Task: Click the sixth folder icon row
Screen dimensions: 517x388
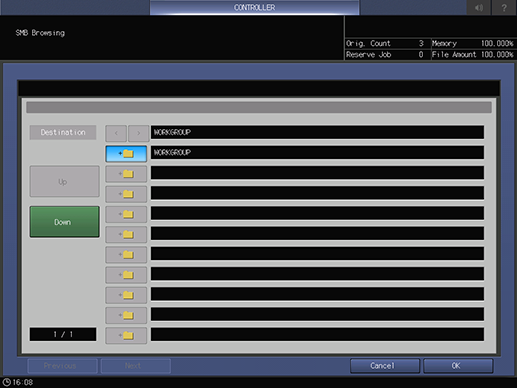Action: [126, 255]
